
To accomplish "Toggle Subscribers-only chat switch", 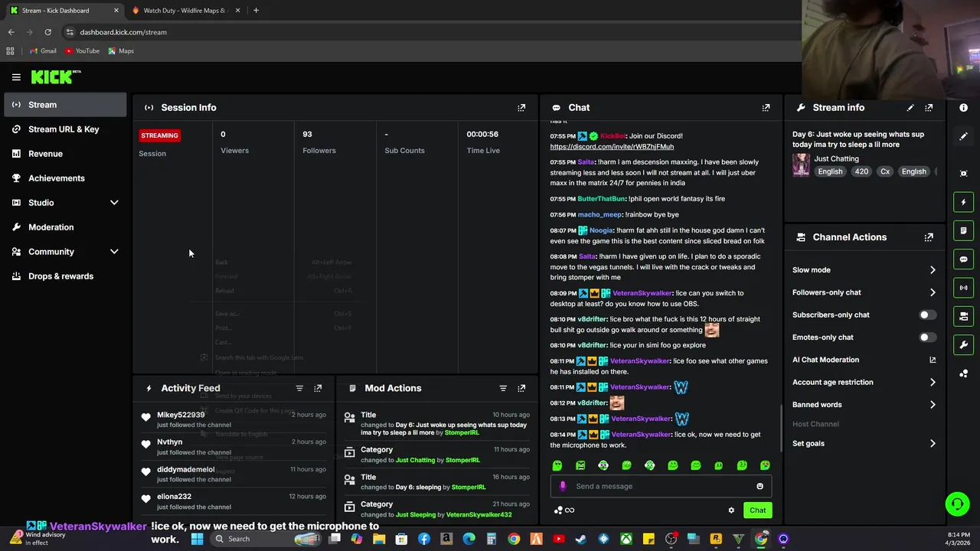I will (x=927, y=315).
